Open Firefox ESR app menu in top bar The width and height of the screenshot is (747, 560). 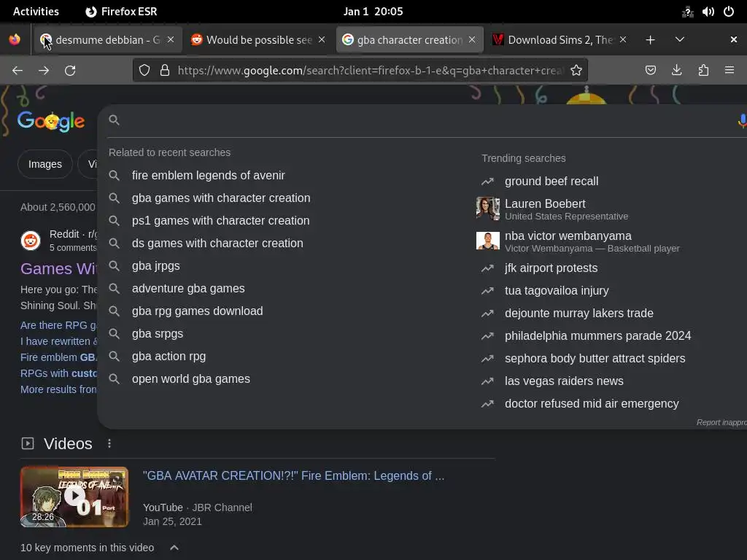[x=121, y=12]
